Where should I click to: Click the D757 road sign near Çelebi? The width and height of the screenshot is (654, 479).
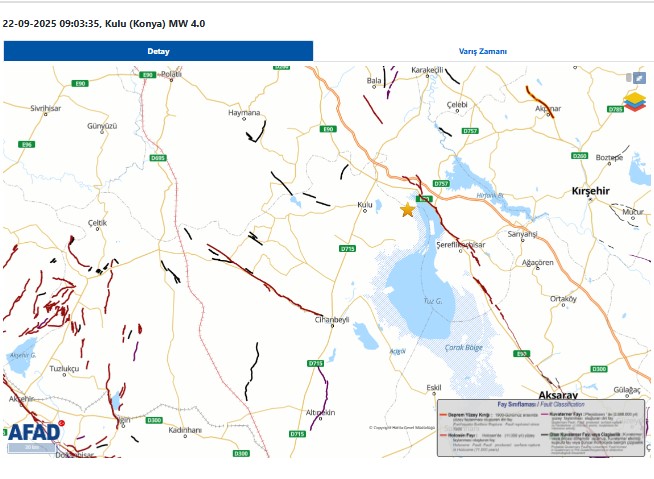pos(470,131)
